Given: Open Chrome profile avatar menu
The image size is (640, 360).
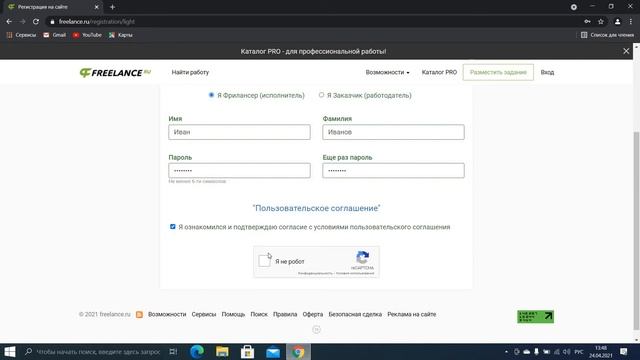Looking at the screenshot, I should point(618,22).
